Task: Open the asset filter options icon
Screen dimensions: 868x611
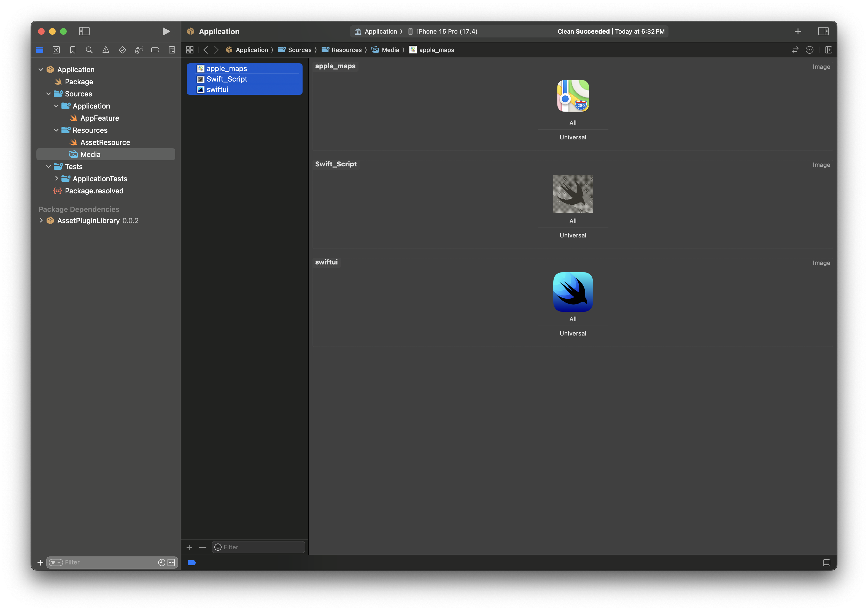Action: (x=218, y=547)
